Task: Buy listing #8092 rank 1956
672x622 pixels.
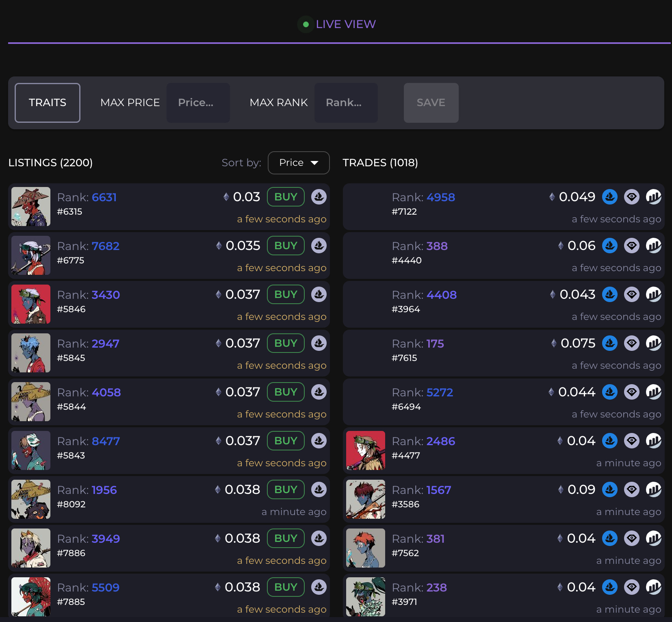Action: pos(286,489)
